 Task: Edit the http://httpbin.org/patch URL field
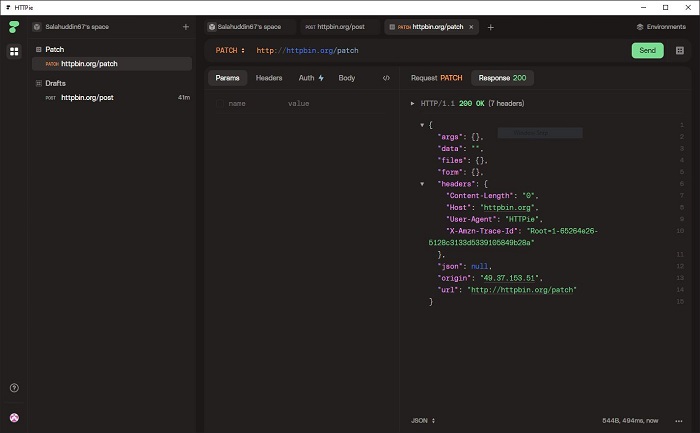coord(307,50)
